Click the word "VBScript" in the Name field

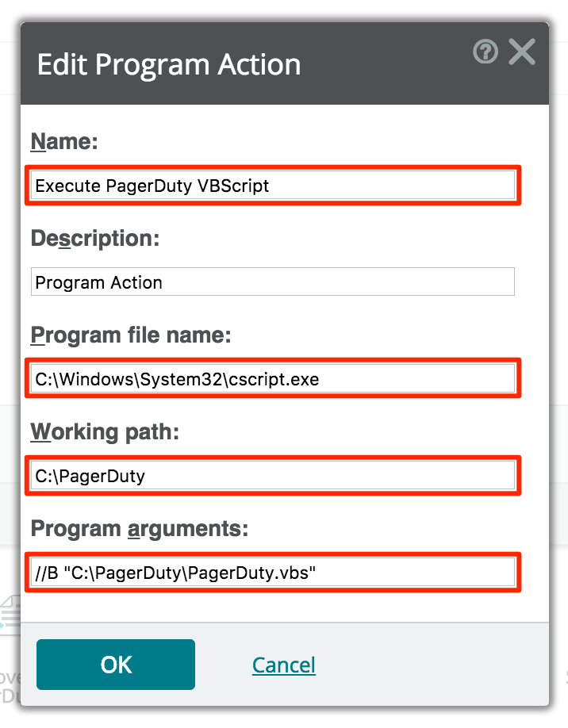(236, 186)
